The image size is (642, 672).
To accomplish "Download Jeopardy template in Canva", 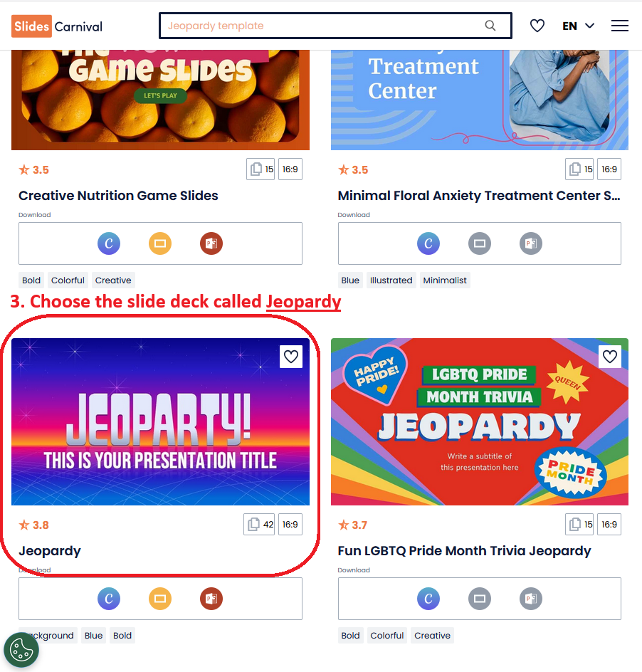I will coord(109,598).
